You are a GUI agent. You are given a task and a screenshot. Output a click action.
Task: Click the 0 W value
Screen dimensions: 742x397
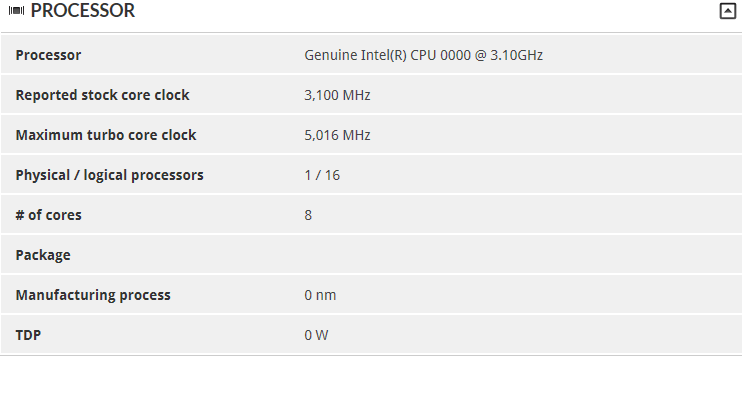click(316, 335)
